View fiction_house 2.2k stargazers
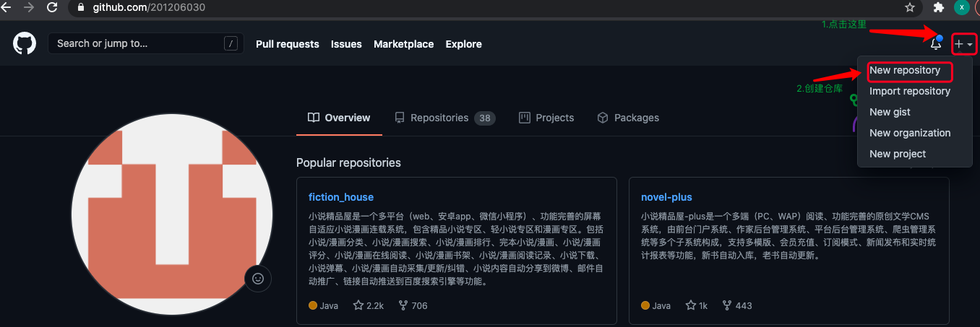The height and width of the screenshot is (327, 980). point(369,305)
